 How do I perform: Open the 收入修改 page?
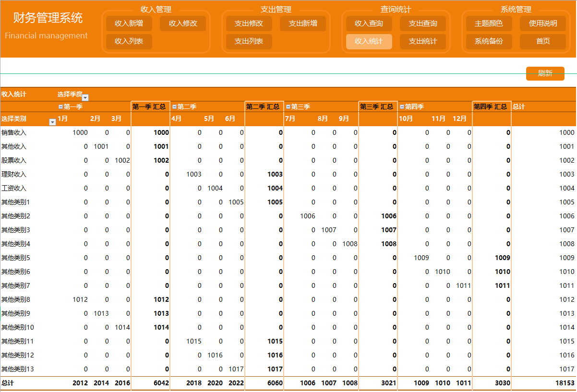click(x=183, y=24)
